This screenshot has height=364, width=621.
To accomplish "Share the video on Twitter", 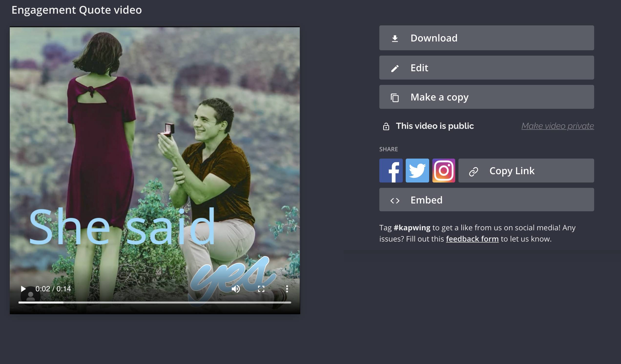I will [417, 171].
